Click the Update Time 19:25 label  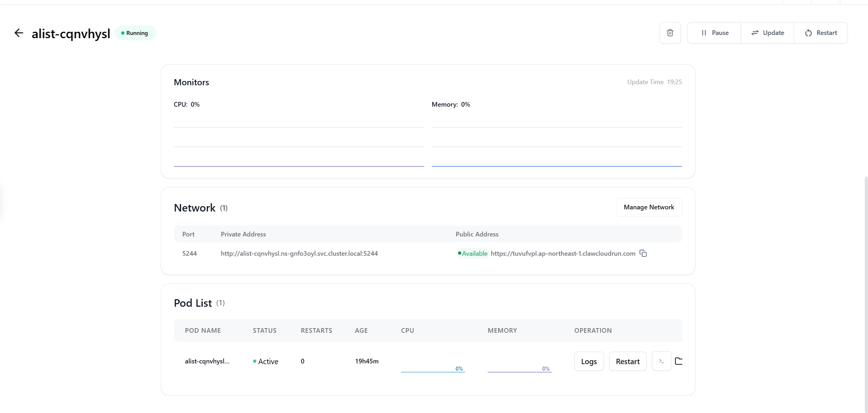(654, 82)
